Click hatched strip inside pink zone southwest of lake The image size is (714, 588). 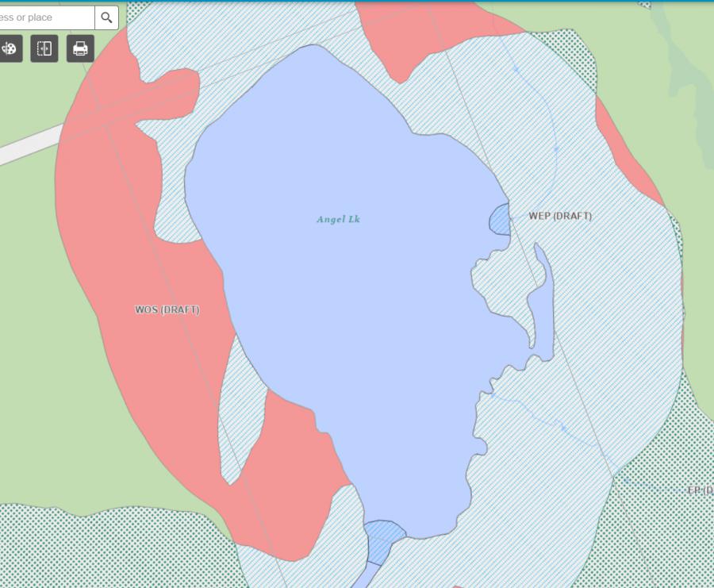[x=238, y=413]
